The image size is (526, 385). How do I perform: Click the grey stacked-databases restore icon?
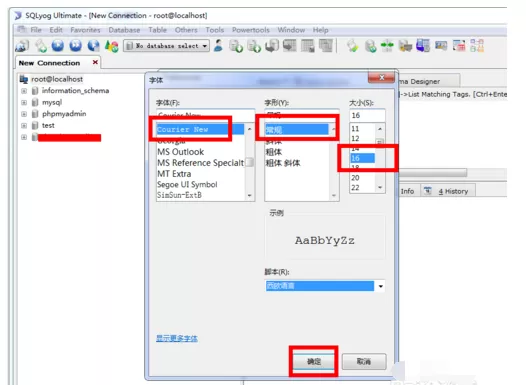(x=272, y=46)
